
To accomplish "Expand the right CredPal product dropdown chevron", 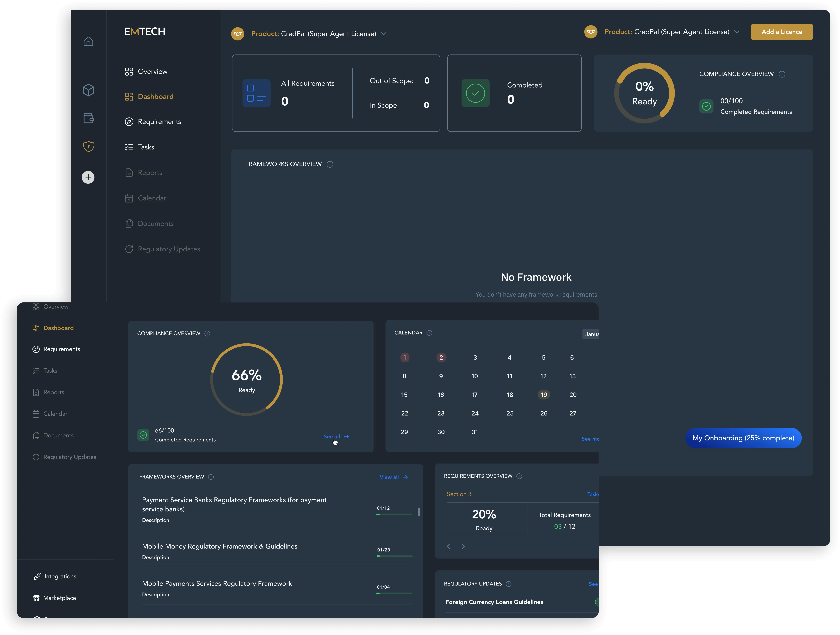I will tap(737, 32).
